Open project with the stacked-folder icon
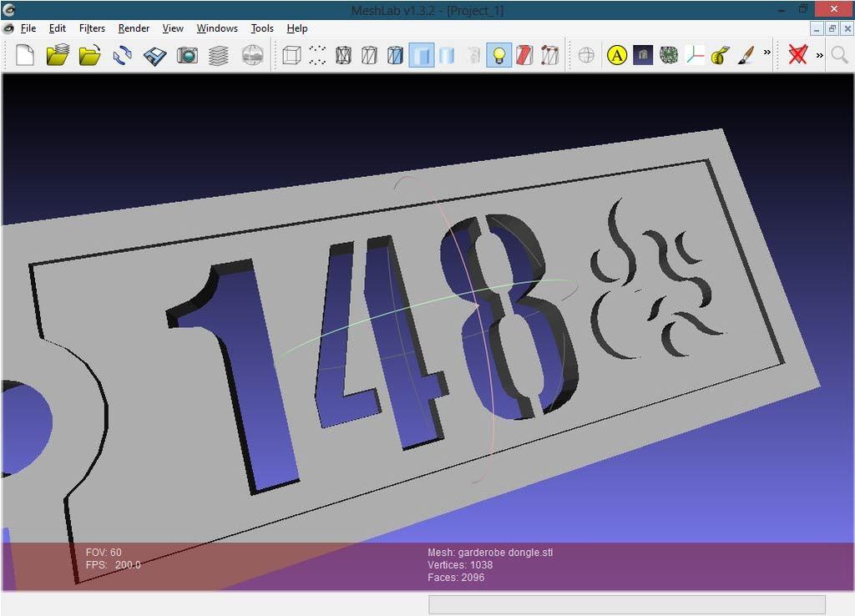This screenshot has width=855, height=616. pyautogui.click(x=58, y=56)
